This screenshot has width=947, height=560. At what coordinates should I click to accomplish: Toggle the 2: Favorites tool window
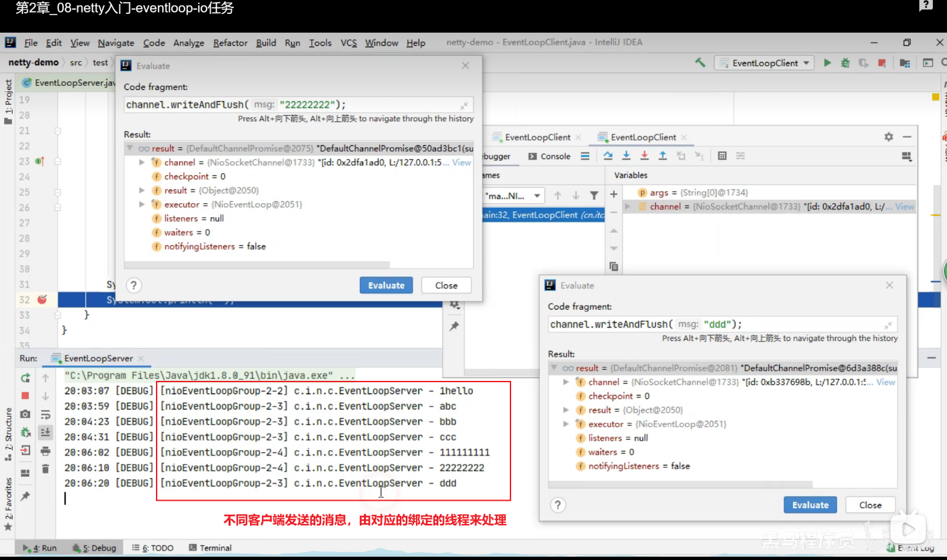tap(8, 504)
